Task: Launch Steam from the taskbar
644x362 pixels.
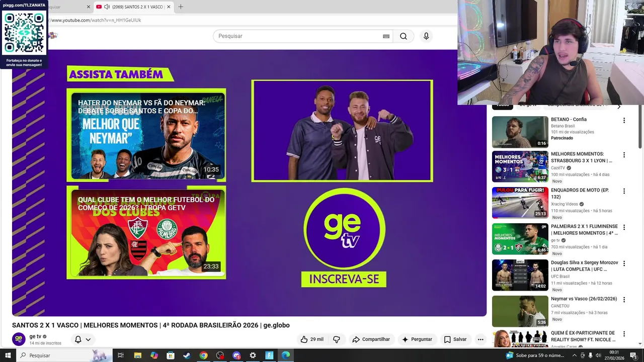Action: point(187,355)
